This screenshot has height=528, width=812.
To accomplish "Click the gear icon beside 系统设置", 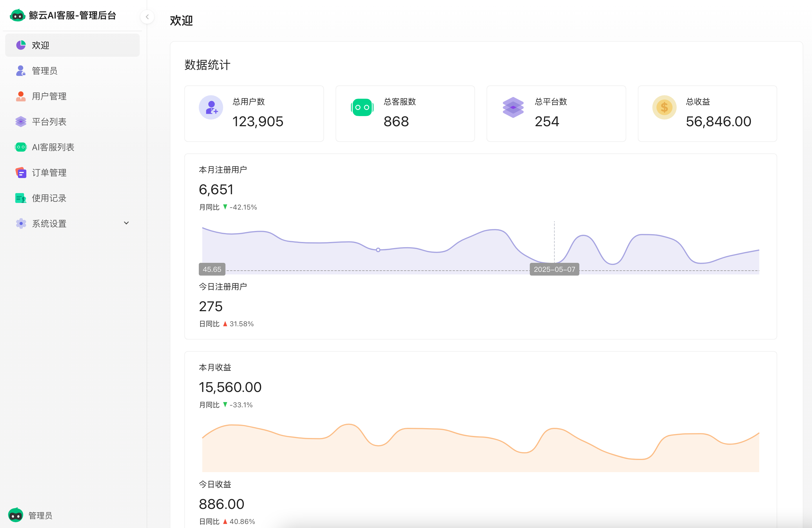I will point(21,223).
